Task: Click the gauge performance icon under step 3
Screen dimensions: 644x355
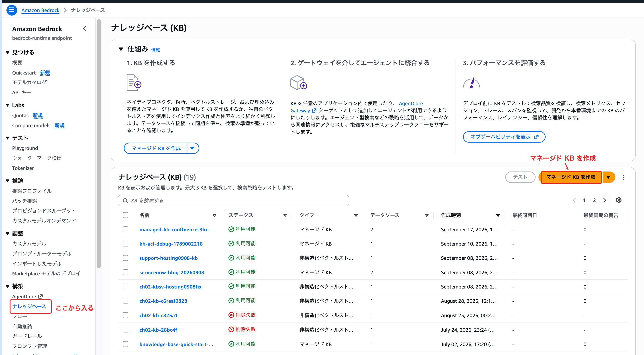Action: pos(471,83)
